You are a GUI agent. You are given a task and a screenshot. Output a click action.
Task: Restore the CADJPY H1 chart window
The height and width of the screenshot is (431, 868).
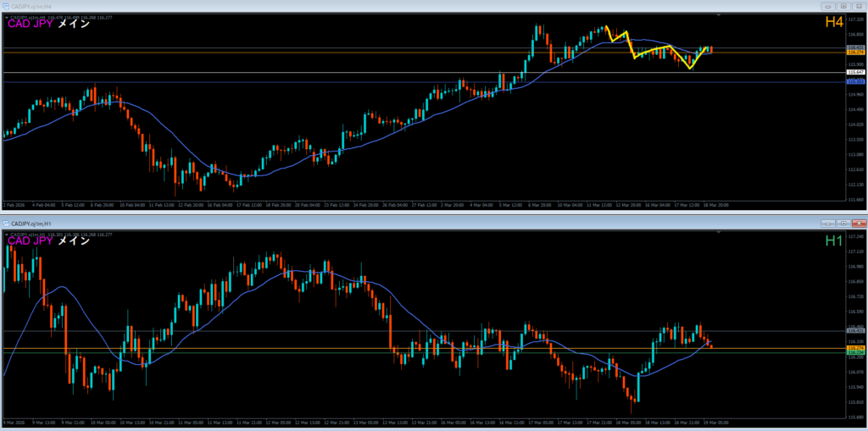click(x=843, y=224)
